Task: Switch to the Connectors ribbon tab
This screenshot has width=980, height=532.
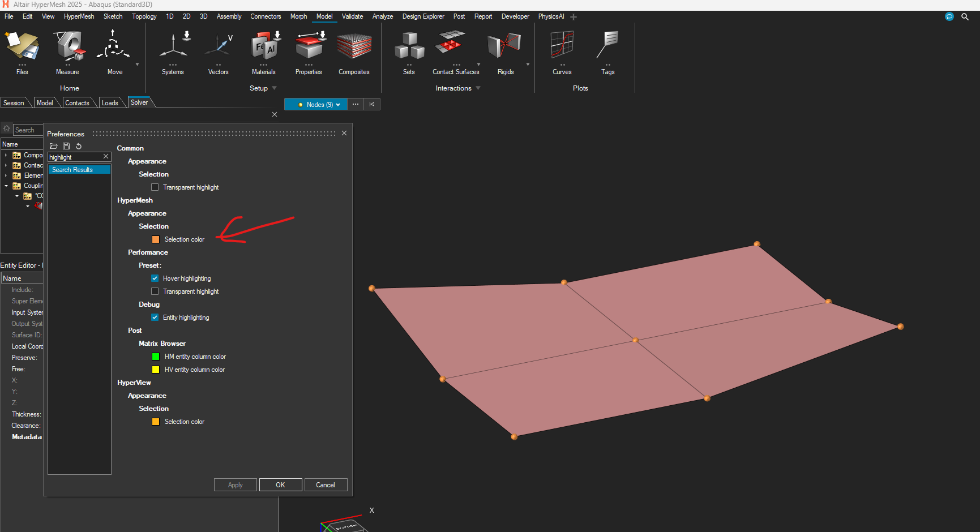Action: point(266,16)
